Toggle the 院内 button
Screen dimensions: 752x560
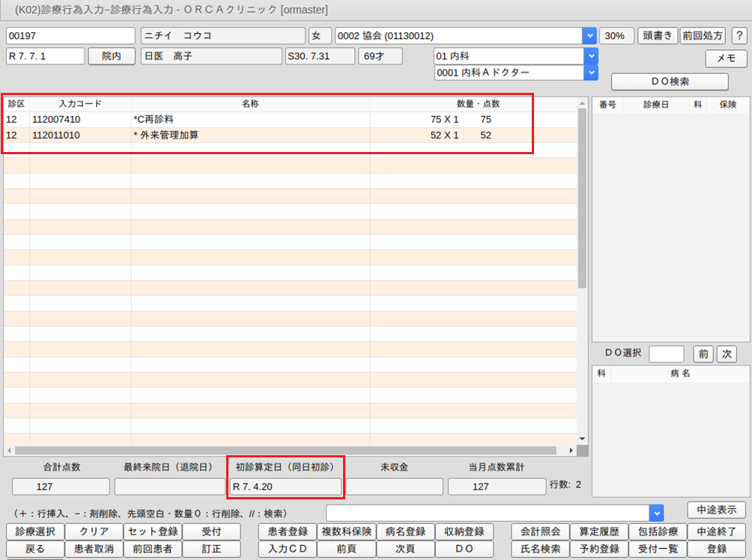[x=112, y=56]
